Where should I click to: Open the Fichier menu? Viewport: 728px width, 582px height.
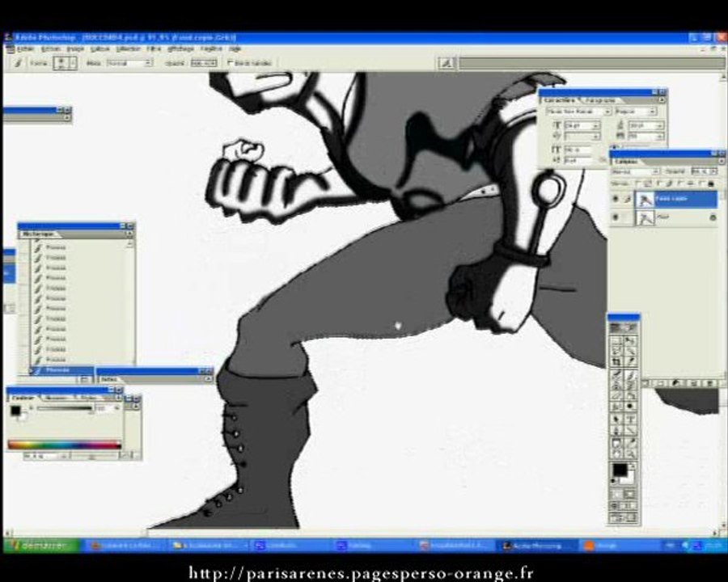coord(25,48)
